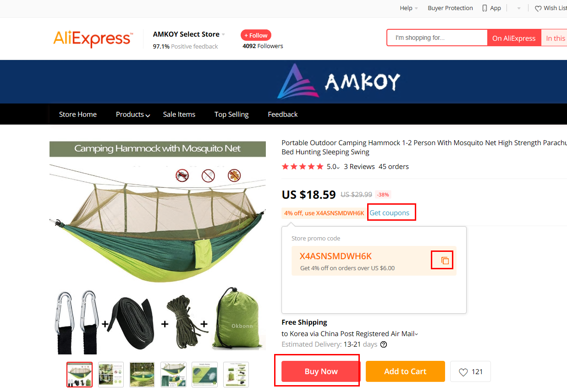Click the AMKOY banner logo
The width and height of the screenshot is (567, 392).
(338, 82)
